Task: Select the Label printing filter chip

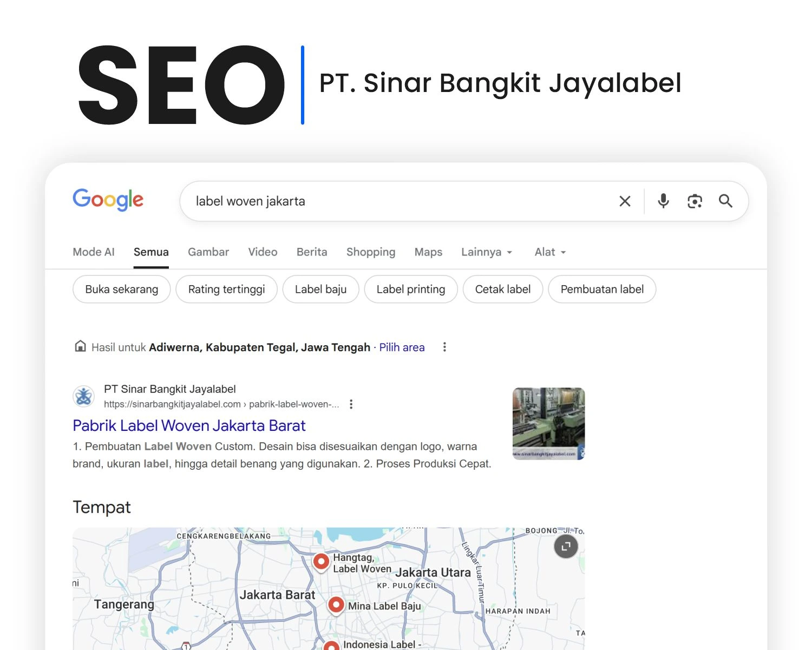Action: (411, 290)
